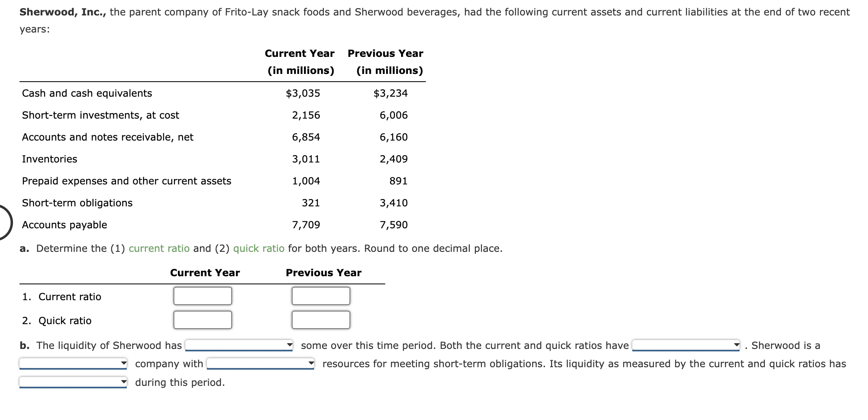Open dropdown after 'Sherwood is a'
The image size is (868, 420).
72,364
